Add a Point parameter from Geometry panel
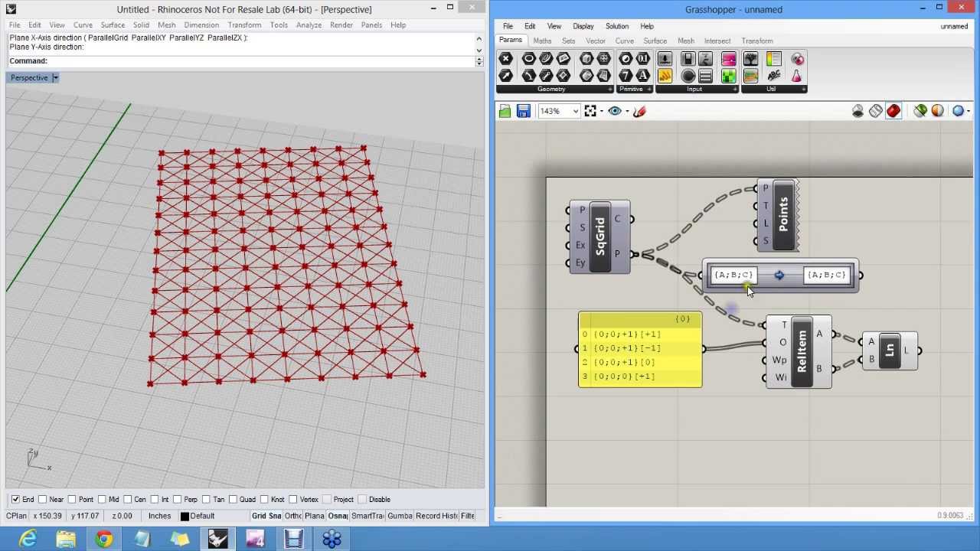Screen dimensions: 980x551 [x=505, y=59]
